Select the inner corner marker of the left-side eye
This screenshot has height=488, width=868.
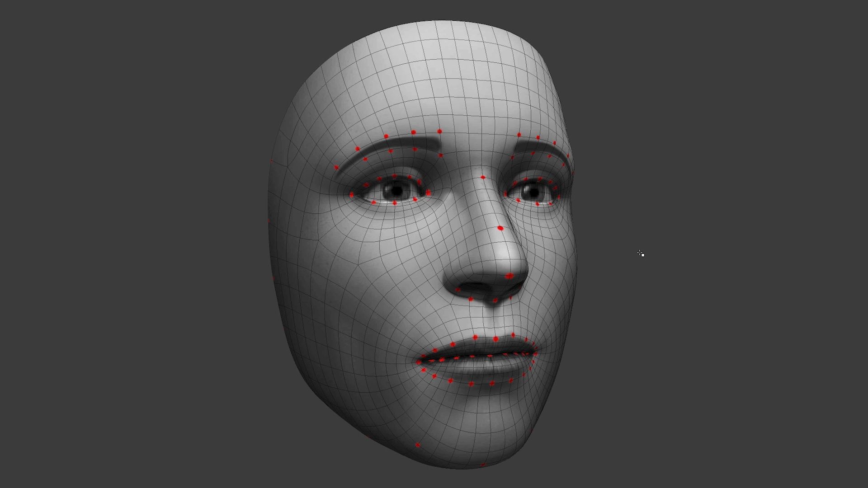(428, 193)
